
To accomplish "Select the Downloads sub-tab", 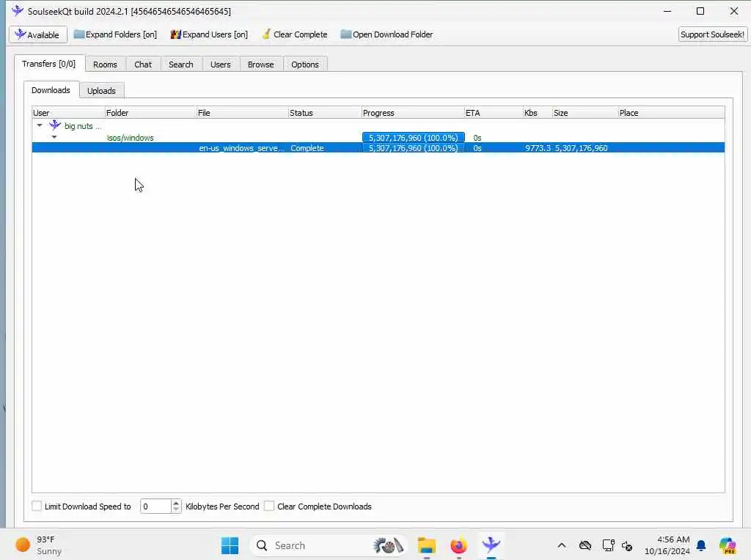I will coord(51,90).
